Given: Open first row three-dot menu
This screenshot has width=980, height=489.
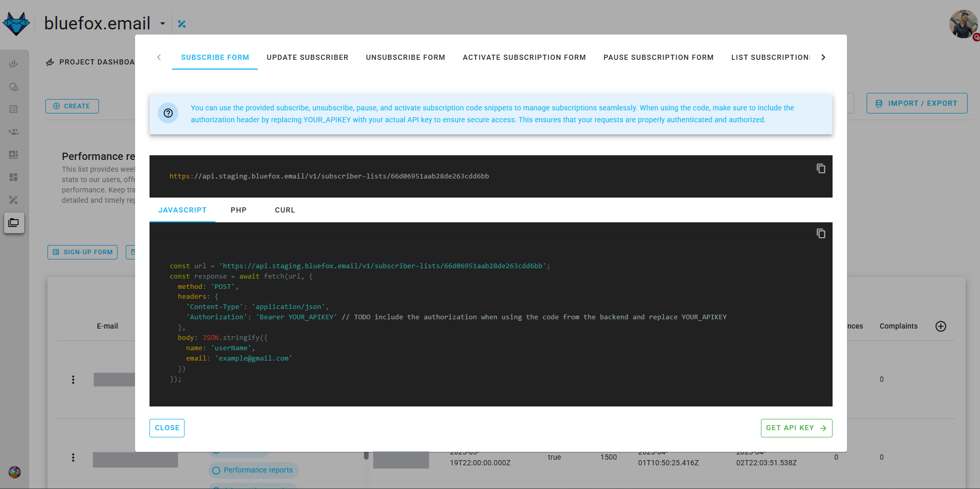Looking at the screenshot, I should pyautogui.click(x=73, y=380).
